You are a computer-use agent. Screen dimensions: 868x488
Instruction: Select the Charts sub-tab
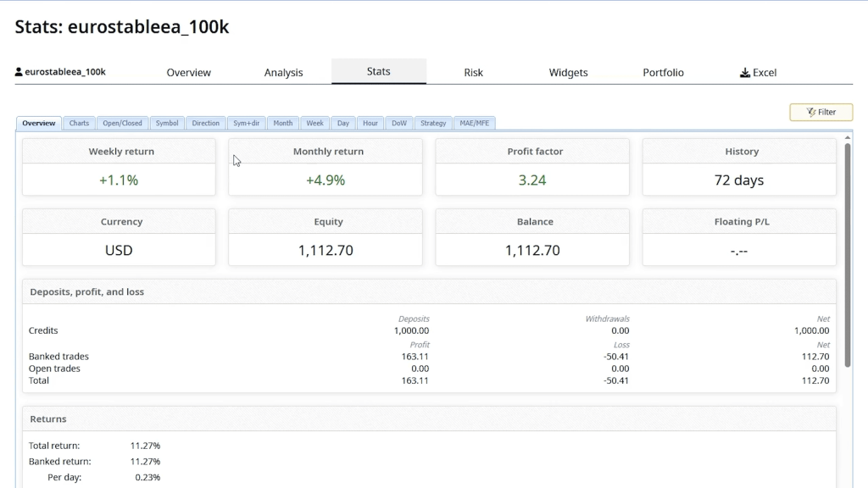pyautogui.click(x=79, y=123)
